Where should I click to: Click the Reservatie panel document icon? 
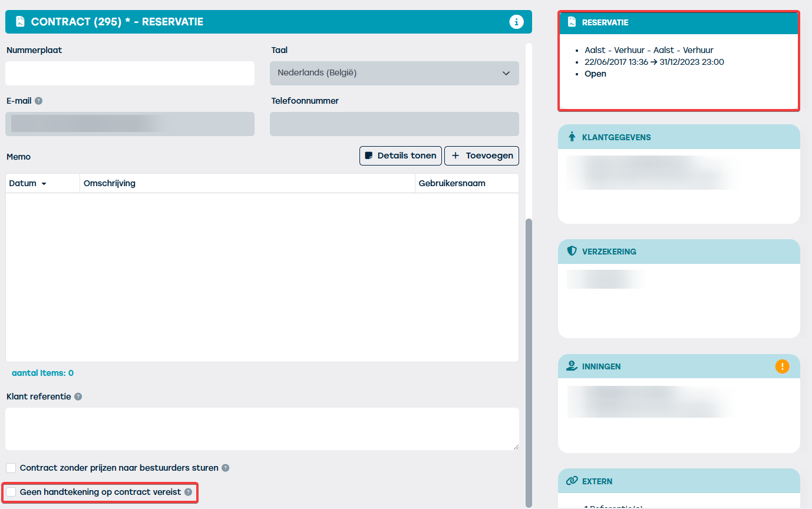(571, 22)
